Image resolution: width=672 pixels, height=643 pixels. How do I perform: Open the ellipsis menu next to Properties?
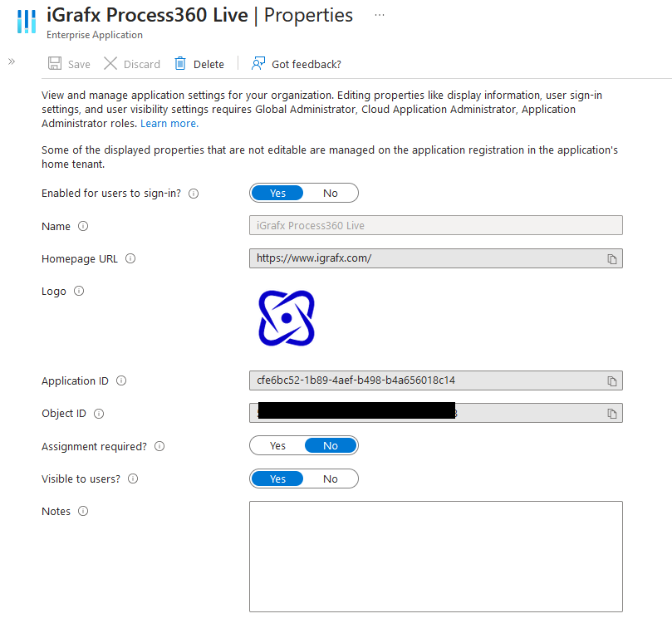click(380, 14)
